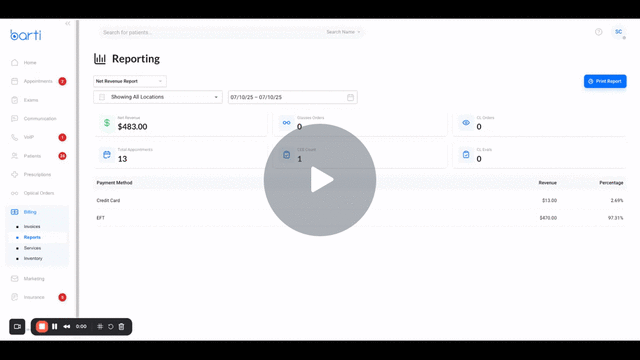Open Invoices under Billing
This screenshot has width=640, height=360.
coord(32,227)
